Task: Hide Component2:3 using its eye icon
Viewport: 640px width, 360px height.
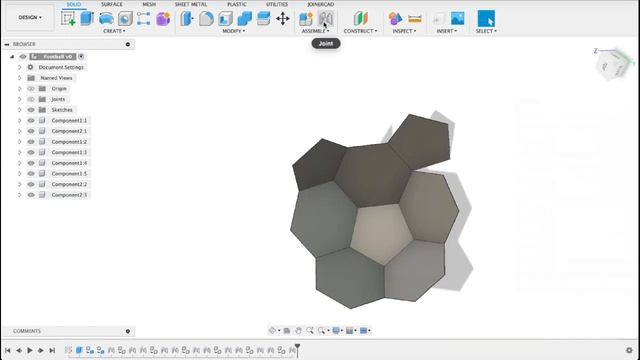Action: tap(31, 195)
